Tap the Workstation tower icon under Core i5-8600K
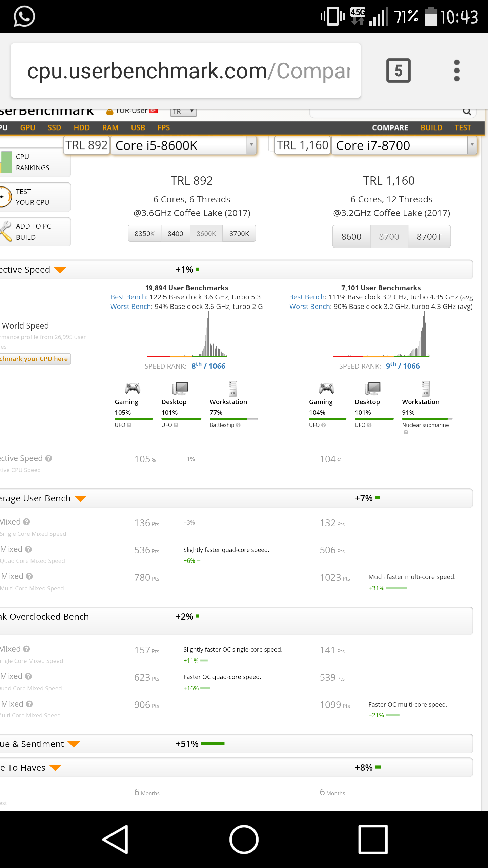 tap(233, 389)
